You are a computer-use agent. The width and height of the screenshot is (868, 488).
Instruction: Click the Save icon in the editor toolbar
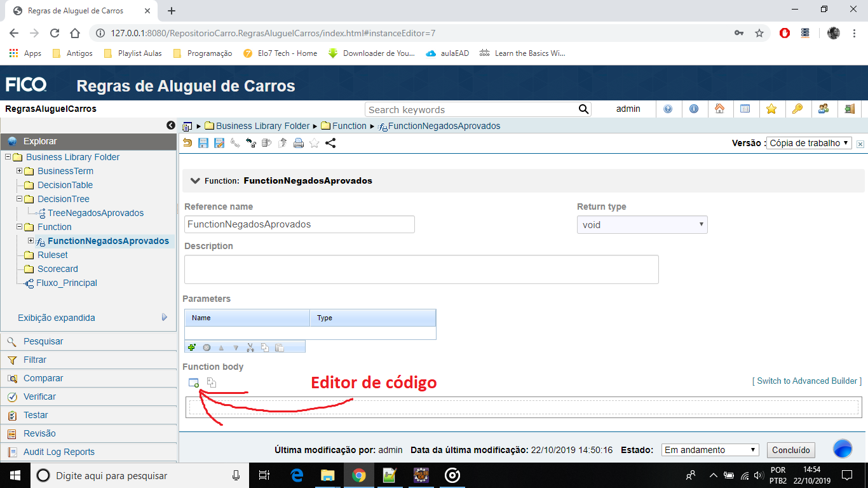(x=203, y=142)
